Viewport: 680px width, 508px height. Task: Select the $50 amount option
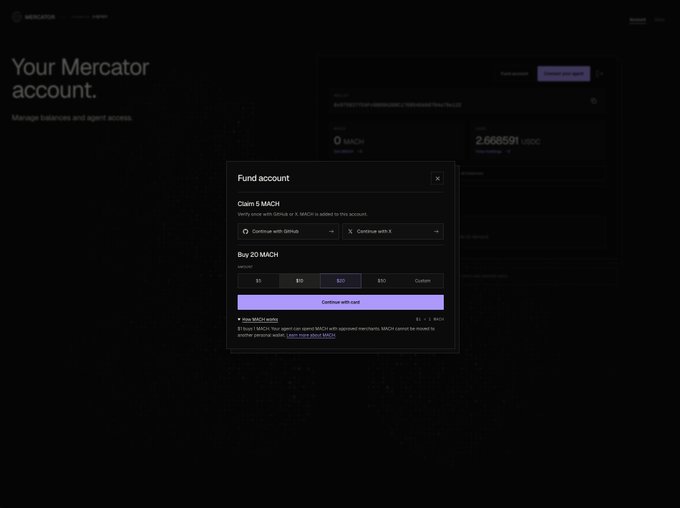coord(382,281)
